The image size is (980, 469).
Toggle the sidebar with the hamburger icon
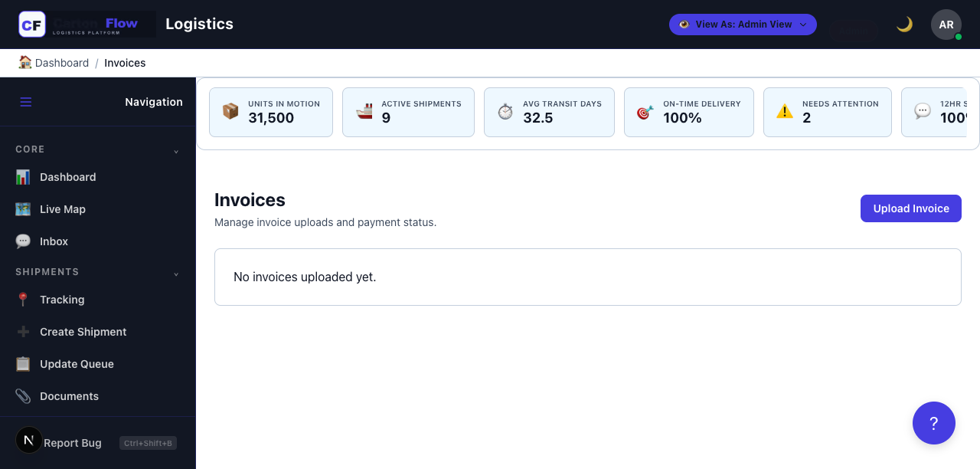coord(25,102)
